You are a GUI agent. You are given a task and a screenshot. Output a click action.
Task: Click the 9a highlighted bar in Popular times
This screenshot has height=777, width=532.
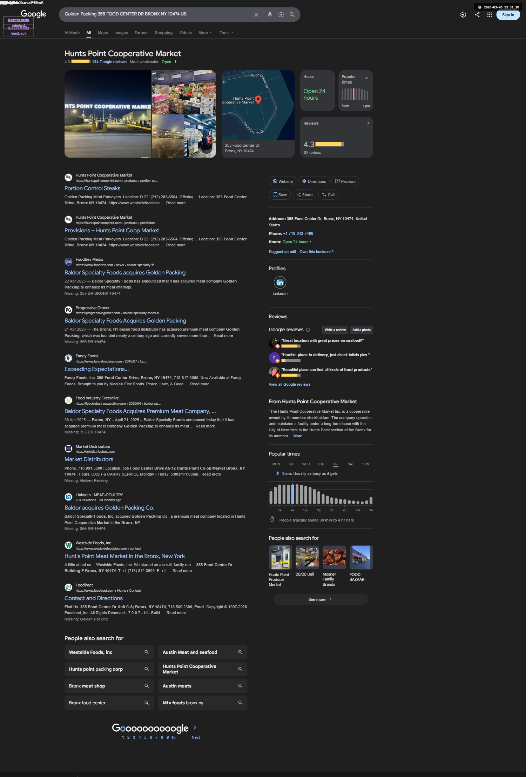point(292,494)
